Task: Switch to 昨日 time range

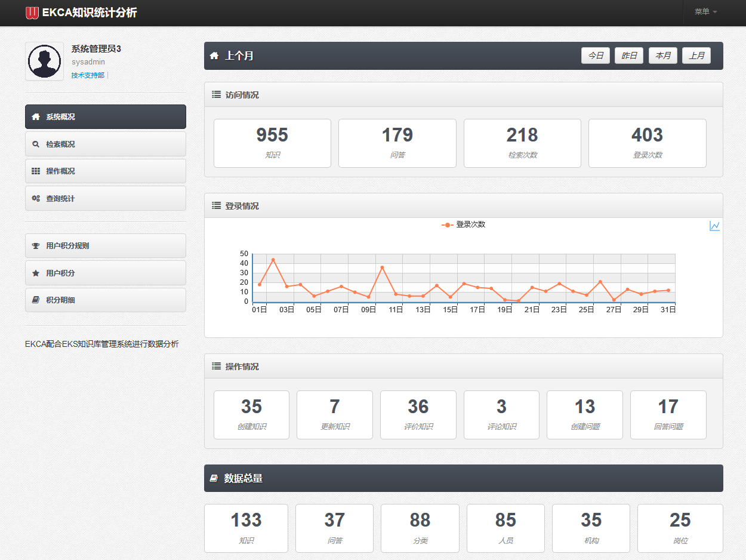Action: [x=629, y=56]
